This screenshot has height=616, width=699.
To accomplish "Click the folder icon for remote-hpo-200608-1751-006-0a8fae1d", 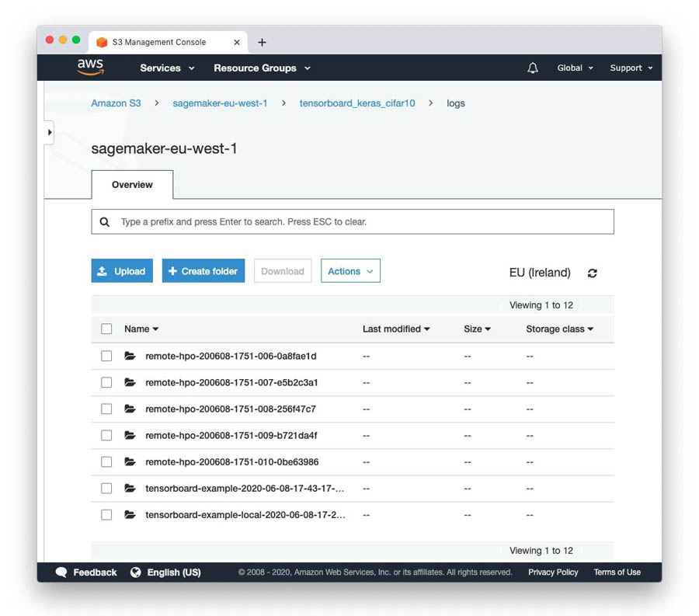I will (130, 356).
